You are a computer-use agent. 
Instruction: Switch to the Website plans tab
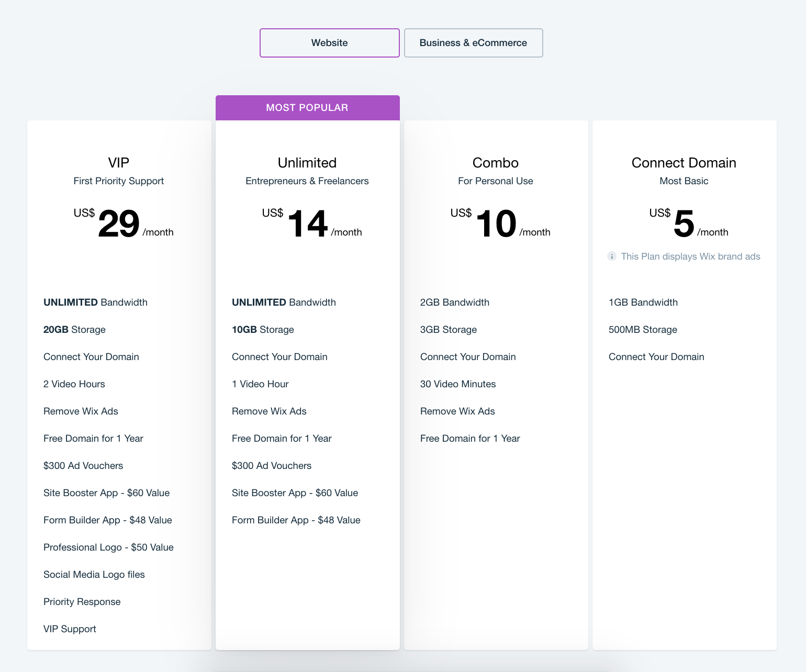tap(330, 43)
